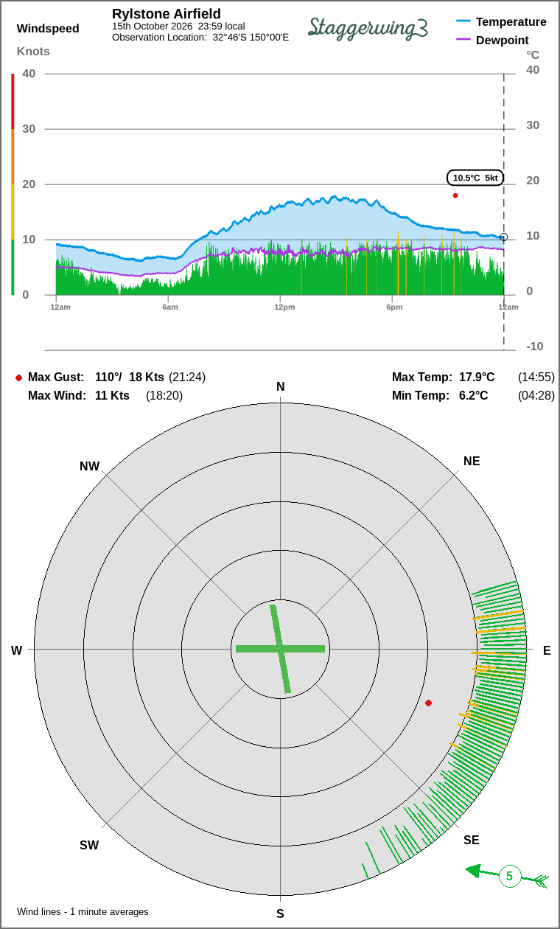Click the SW compass label
Image resolution: width=560 pixels, height=929 pixels.
(89, 845)
